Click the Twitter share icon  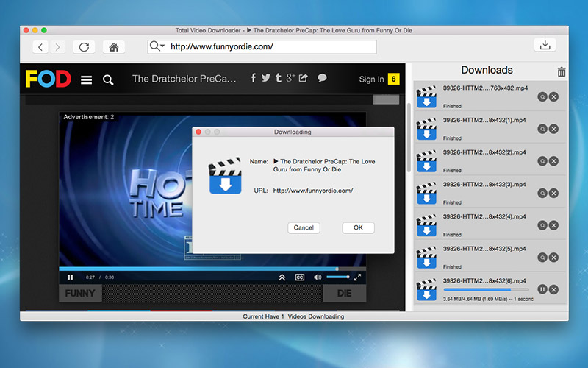[265, 78]
